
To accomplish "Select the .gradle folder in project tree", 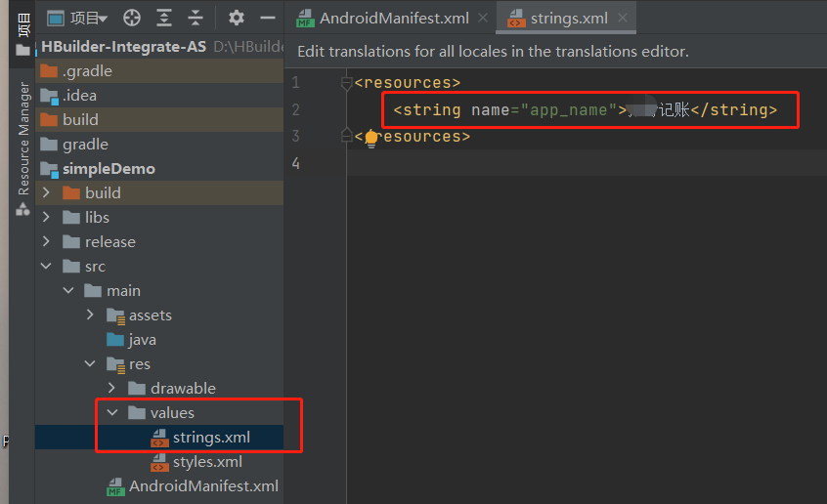I will pos(86,71).
